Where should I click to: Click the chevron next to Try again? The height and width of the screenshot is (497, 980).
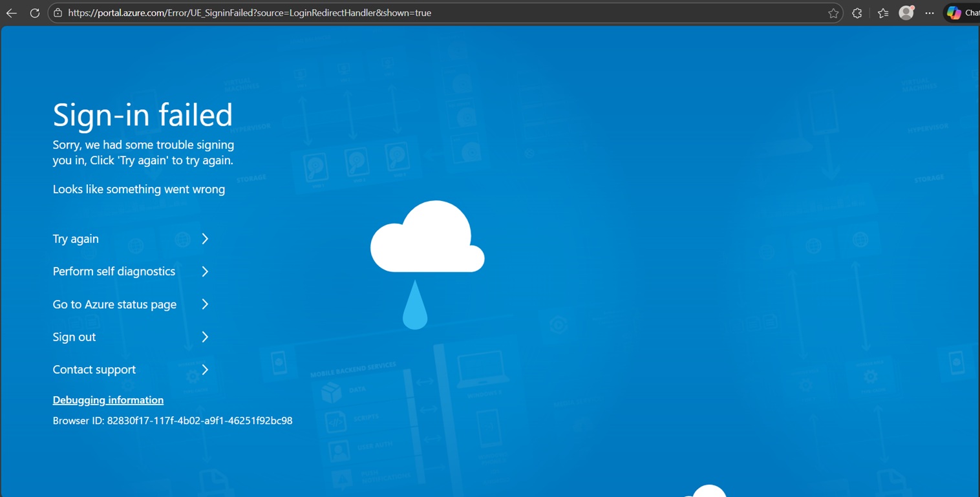click(x=205, y=239)
